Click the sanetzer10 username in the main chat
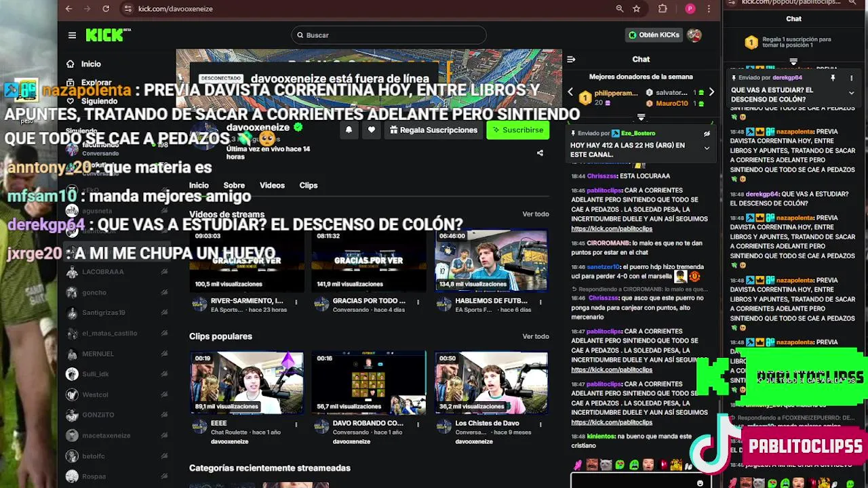 click(603, 267)
